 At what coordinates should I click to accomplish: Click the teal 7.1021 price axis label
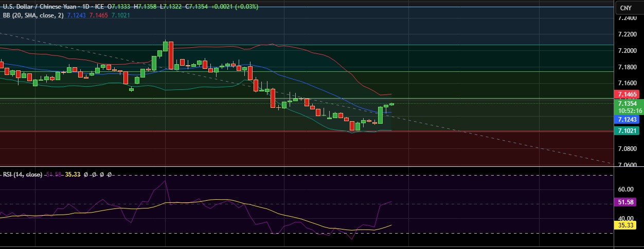coord(629,131)
